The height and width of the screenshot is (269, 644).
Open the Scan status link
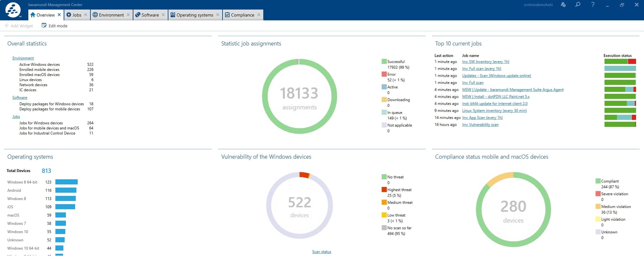click(322, 252)
